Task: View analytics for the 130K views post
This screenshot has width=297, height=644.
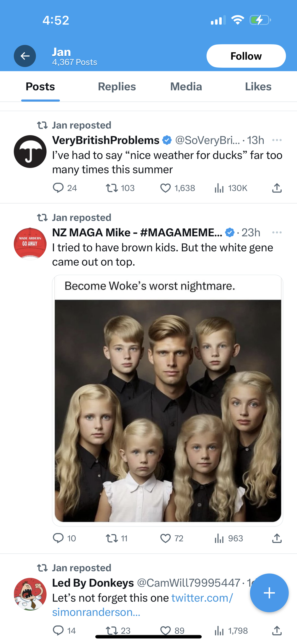Action: pos(219,188)
